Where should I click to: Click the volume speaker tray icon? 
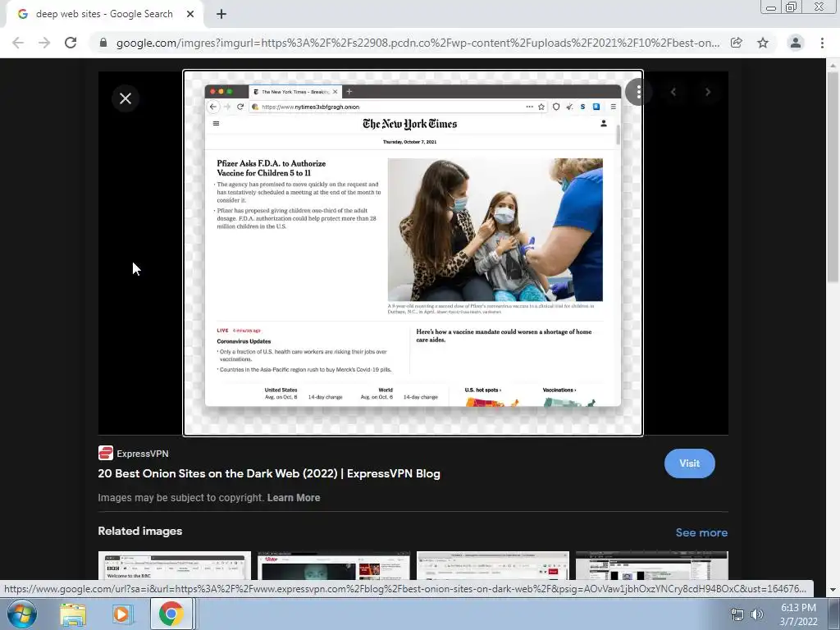coord(756,614)
